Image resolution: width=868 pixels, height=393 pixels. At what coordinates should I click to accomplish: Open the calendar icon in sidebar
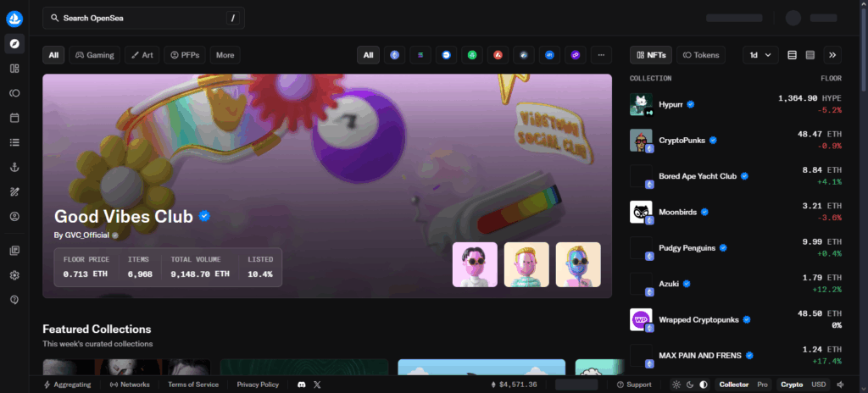coord(14,118)
